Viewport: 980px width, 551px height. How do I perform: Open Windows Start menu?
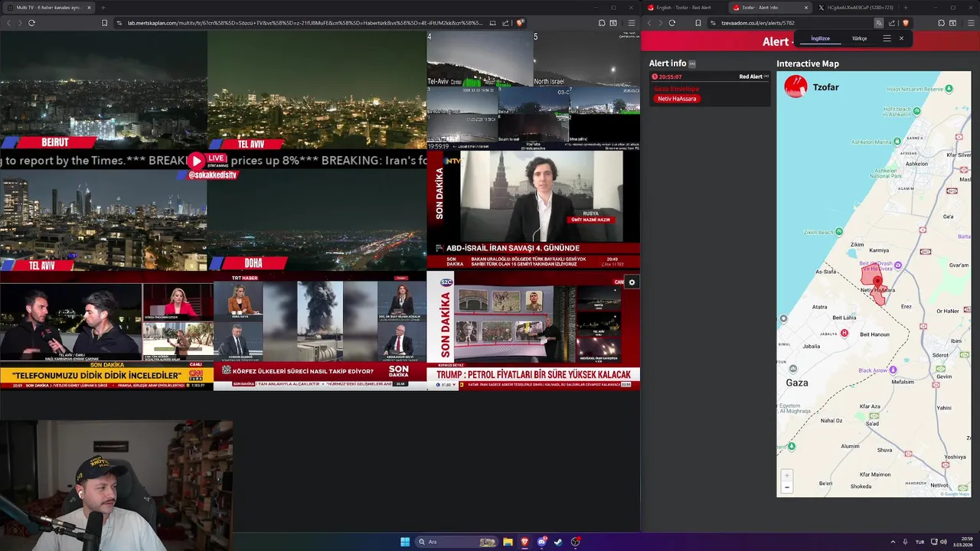[x=405, y=542]
